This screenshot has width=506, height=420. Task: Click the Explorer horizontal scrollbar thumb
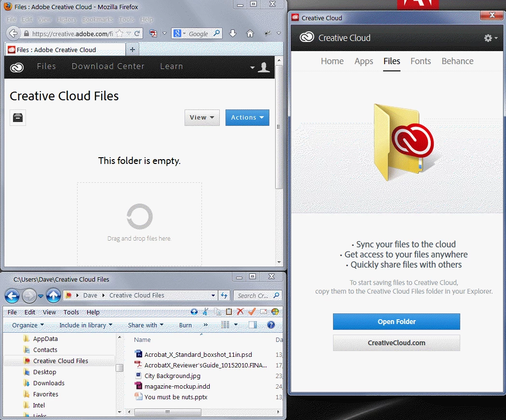pos(168,412)
